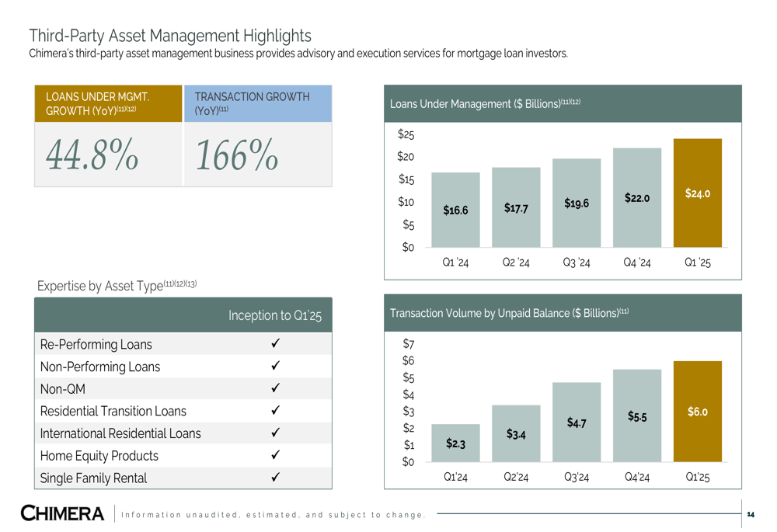Click the $10 axis label in Loans chart

pyautogui.click(x=406, y=202)
